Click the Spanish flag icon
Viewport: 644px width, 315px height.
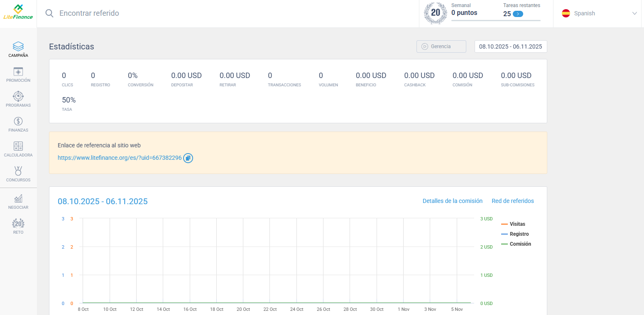click(x=566, y=13)
